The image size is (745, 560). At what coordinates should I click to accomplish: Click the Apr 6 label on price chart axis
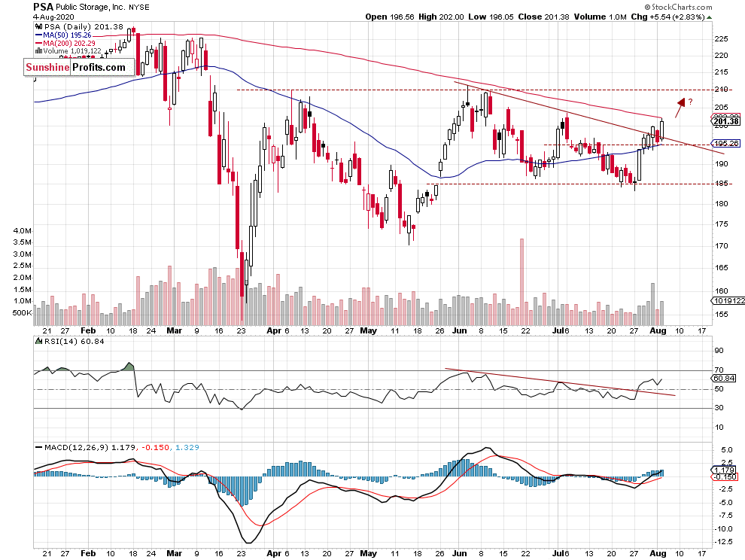click(278, 330)
